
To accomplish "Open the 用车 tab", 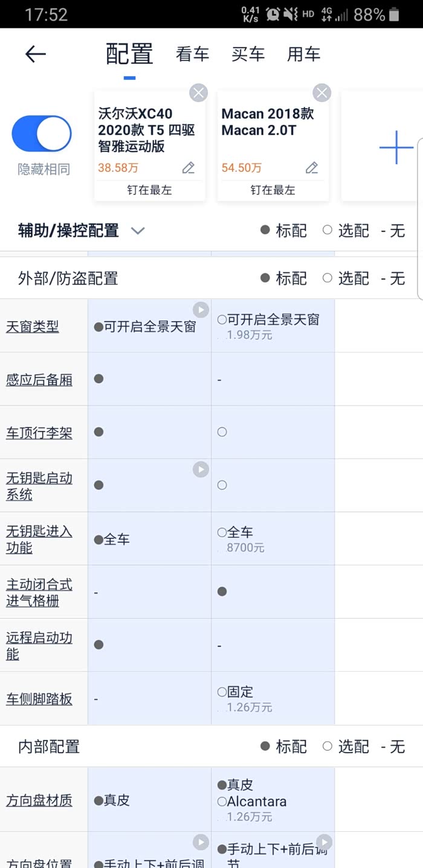I will coord(303,54).
